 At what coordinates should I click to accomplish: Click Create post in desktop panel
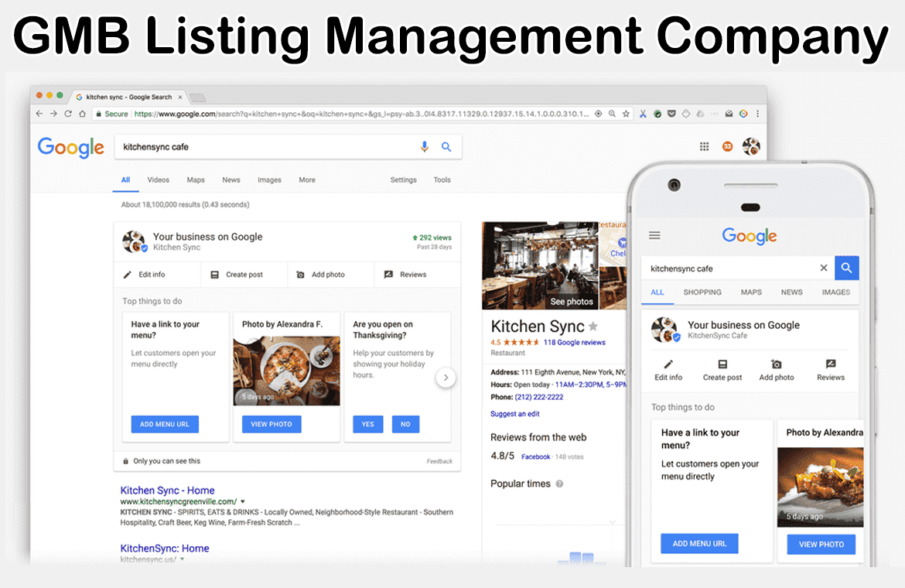pyautogui.click(x=237, y=275)
